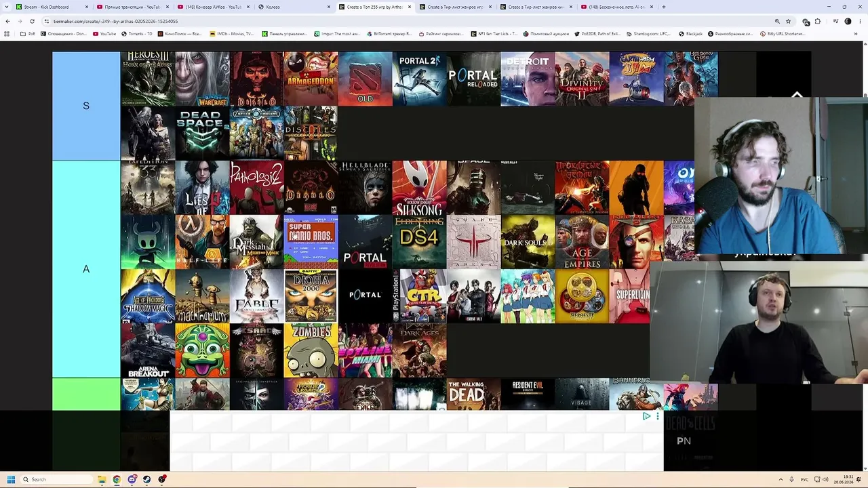The height and width of the screenshot is (488, 868).
Task: Open Steam from the taskbar
Action: (146, 479)
